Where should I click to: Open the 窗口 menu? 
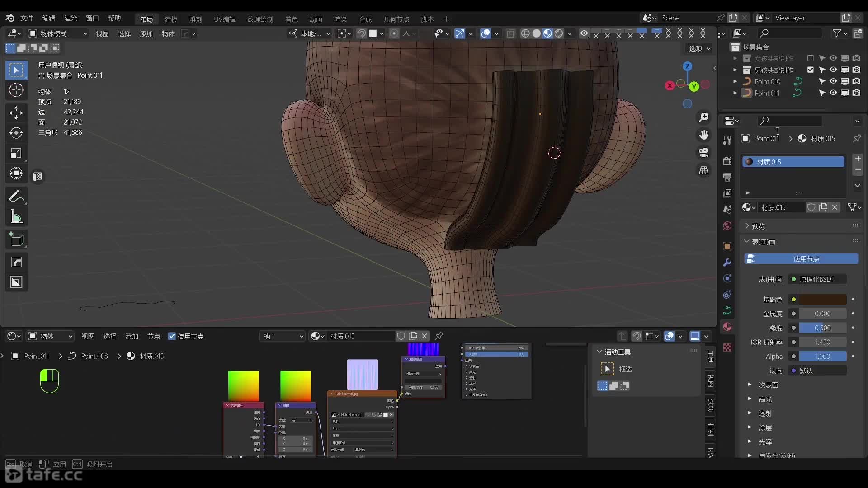click(92, 18)
